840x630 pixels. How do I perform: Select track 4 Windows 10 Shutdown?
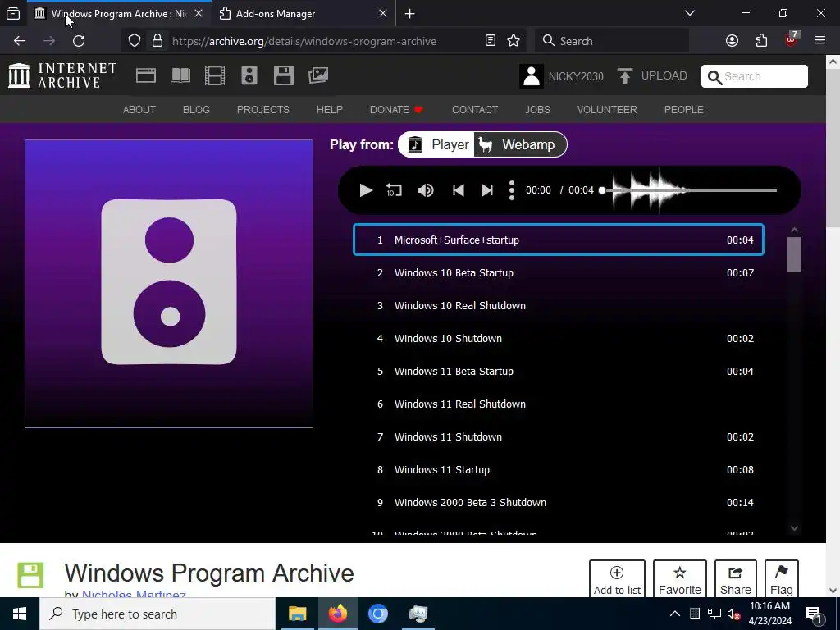pyautogui.click(x=558, y=338)
